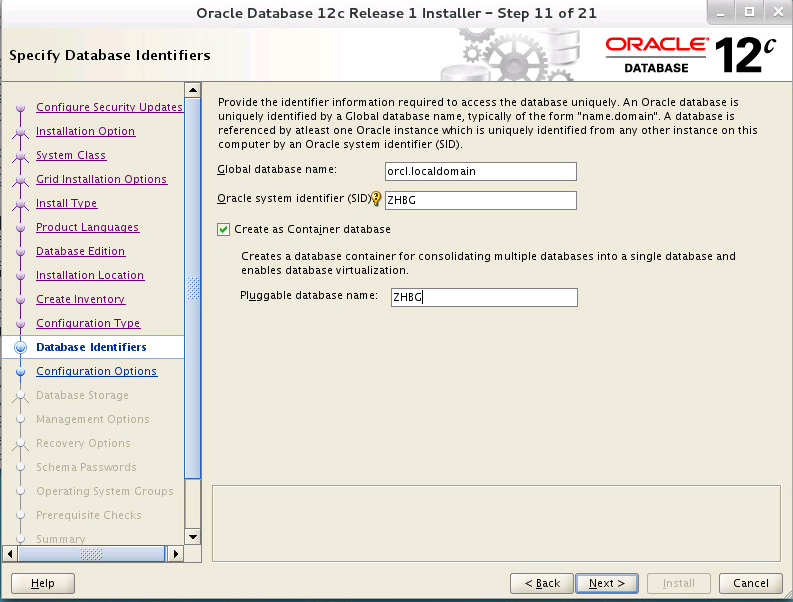The height and width of the screenshot is (602, 793).
Task: Open the System Class step
Action: (x=71, y=155)
